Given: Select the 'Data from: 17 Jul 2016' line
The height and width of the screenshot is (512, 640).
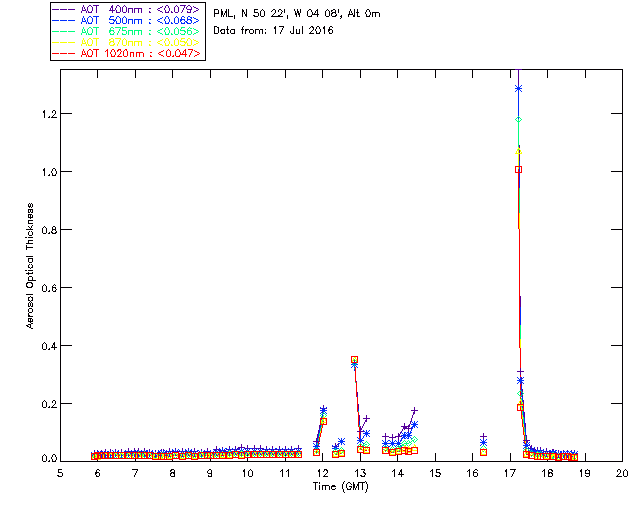Looking at the screenshot, I should point(273,30).
